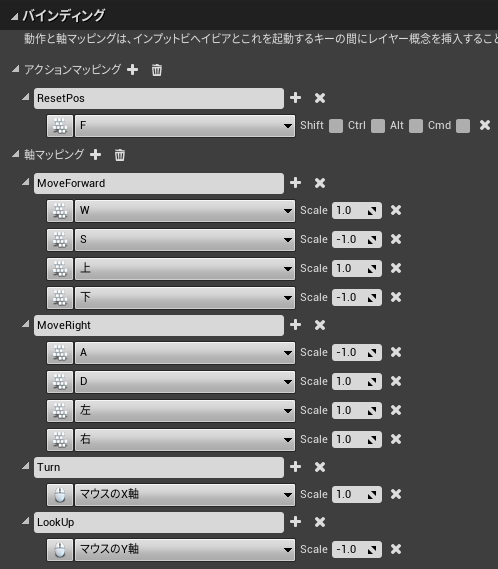Open the 下 key dropdown
The height and width of the screenshot is (569, 498).
click(x=185, y=298)
